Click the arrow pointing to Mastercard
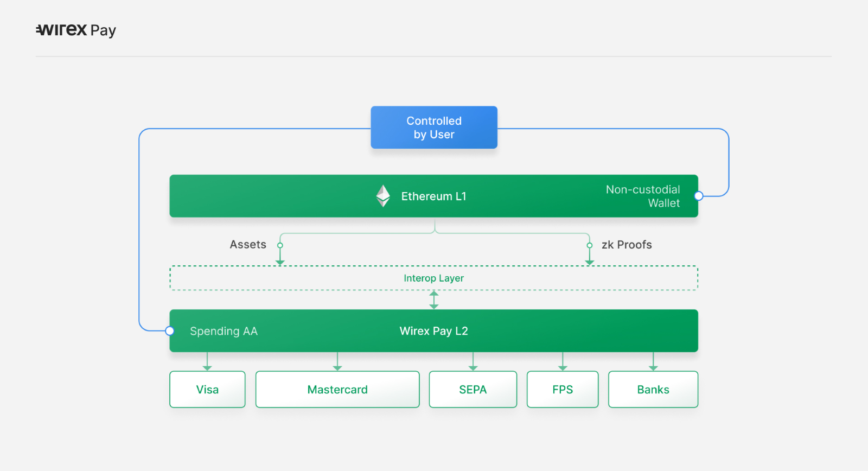Image resolution: width=868 pixels, height=471 pixels. click(337, 361)
